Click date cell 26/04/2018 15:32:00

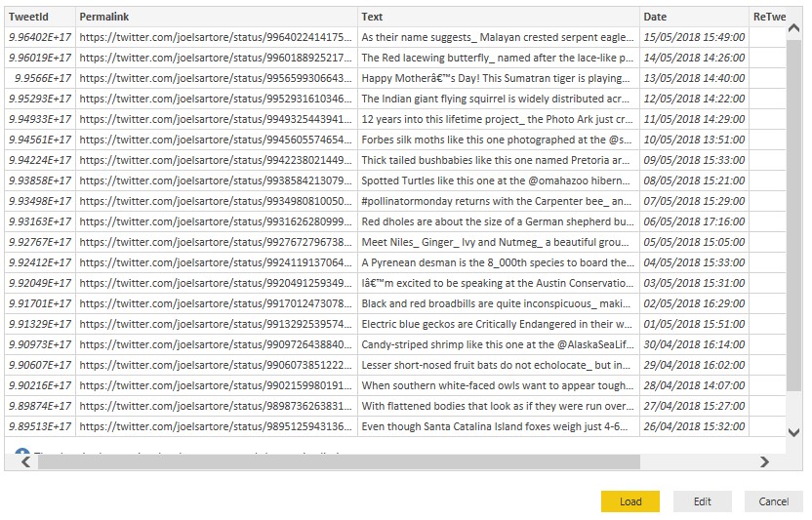tap(694, 426)
